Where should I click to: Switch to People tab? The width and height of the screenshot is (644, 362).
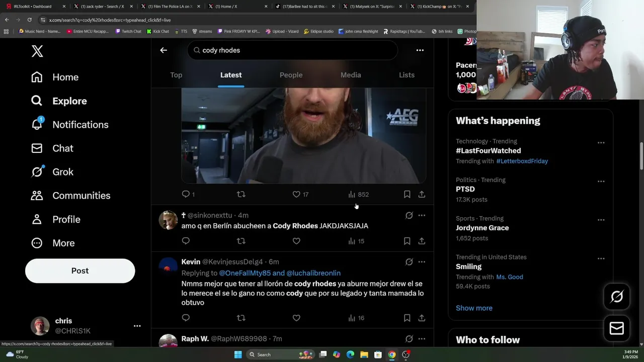[291, 75]
